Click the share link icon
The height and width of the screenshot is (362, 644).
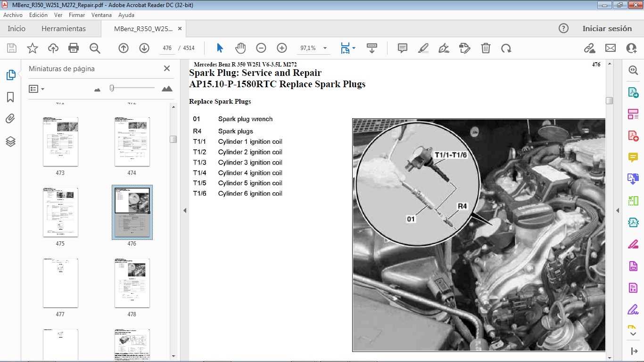[x=589, y=48]
